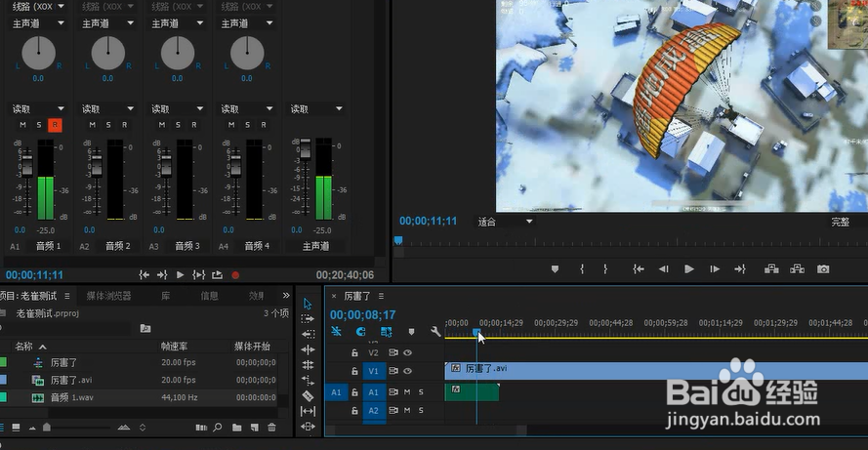Select the Rolling Edit tool

[x=308, y=365]
